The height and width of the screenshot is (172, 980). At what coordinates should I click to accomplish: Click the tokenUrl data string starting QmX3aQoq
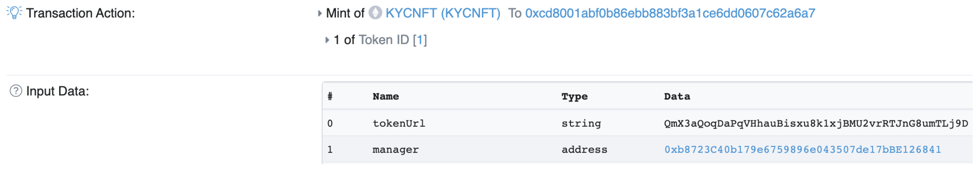(x=816, y=123)
